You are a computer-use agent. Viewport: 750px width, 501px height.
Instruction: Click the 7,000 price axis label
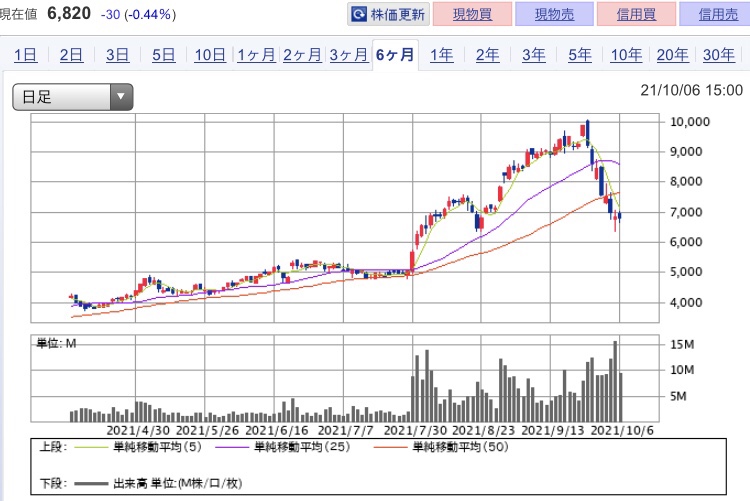point(686,212)
